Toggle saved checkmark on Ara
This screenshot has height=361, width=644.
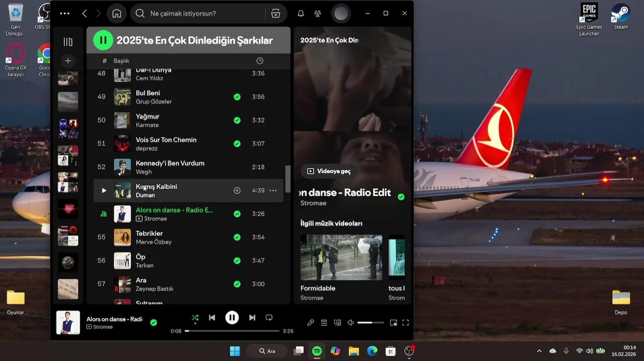tap(237, 284)
